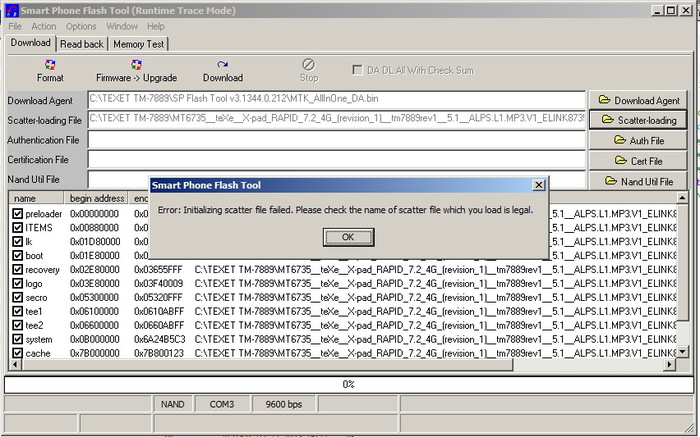Click the Firmware -> Upgrade icon
Viewport: 700px width, 437px height.
click(x=136, y=65)
